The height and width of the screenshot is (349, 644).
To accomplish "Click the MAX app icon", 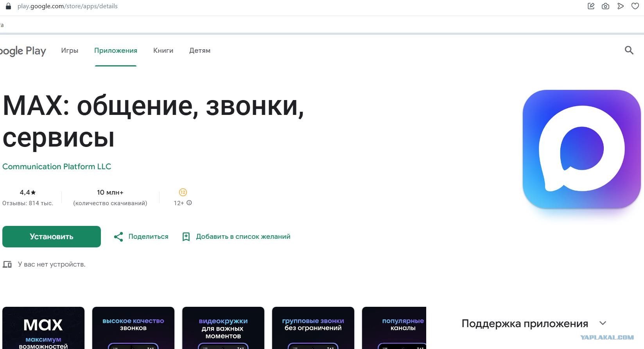I will click(581, 149).
